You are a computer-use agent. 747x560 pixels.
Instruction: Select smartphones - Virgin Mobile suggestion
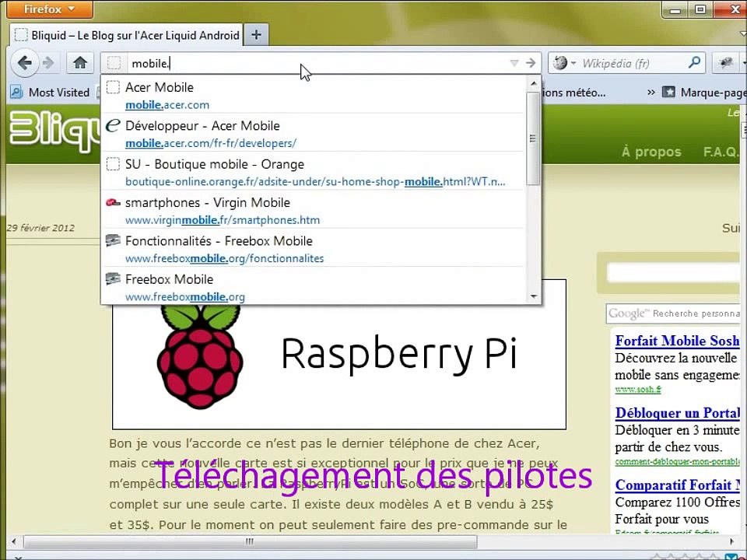click(313, 211)
